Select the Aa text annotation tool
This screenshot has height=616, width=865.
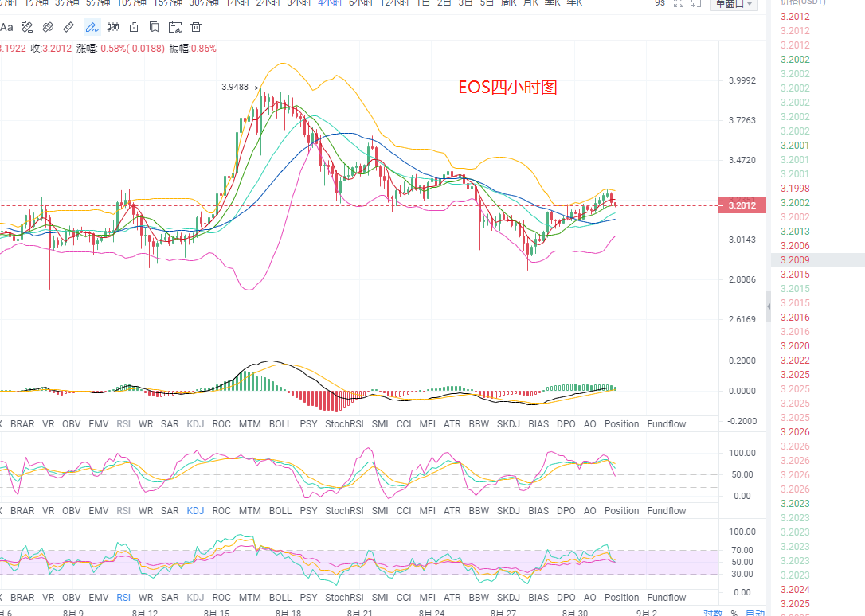pyautogui.click(x=6, y=27)
